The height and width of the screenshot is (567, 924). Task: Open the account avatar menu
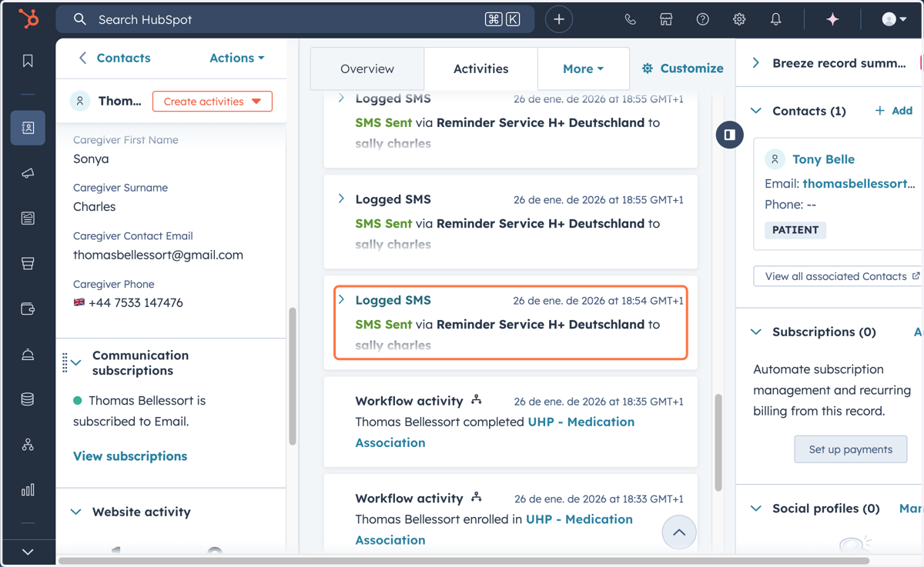point(894,19)
